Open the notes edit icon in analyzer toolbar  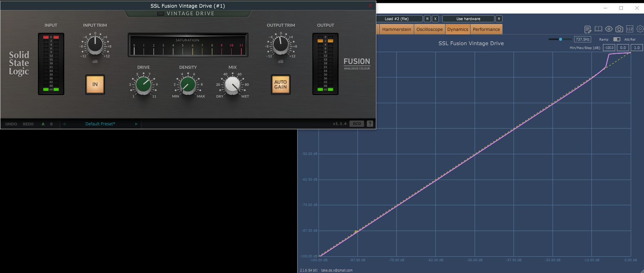pyautogui.click(x=588, y=29)
